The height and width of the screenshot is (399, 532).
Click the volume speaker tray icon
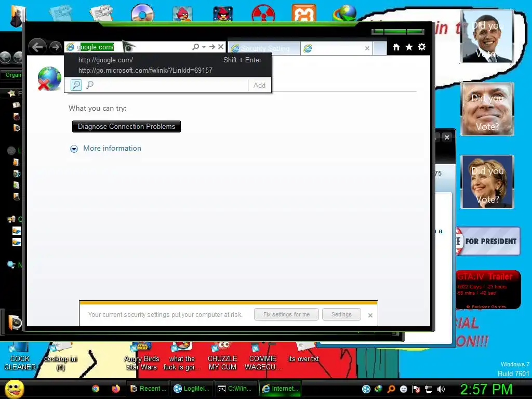click(441, 389)
